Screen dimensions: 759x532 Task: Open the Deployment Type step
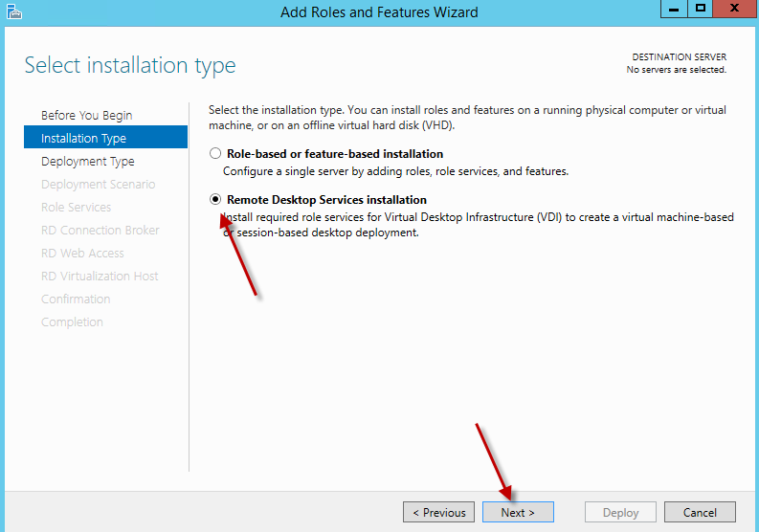(x=88, y=162)
